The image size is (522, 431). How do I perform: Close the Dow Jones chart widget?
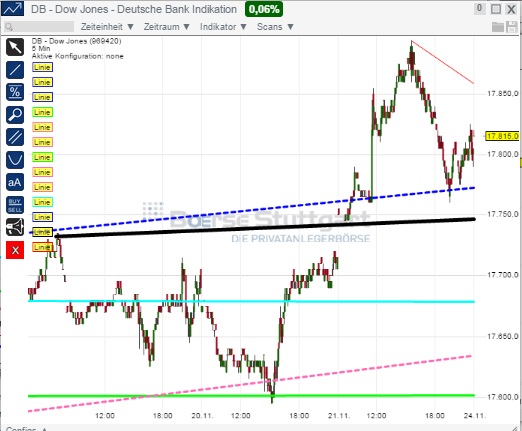[511, 9]
